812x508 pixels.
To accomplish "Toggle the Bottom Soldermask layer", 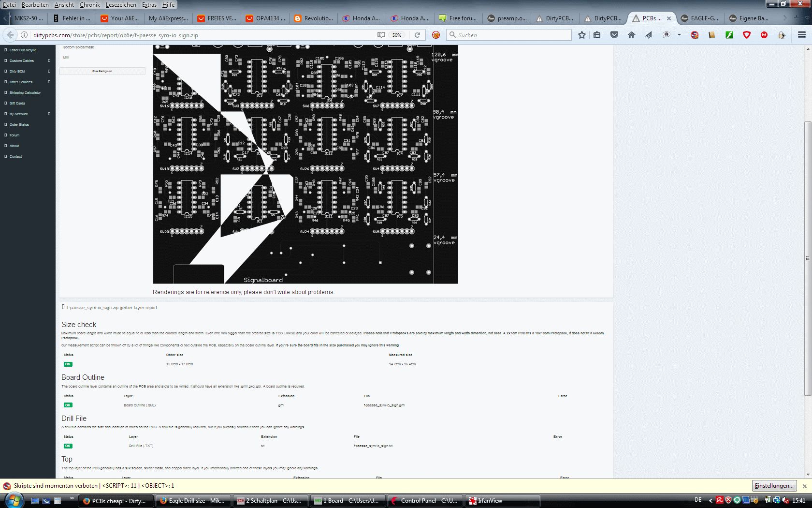I will tap(79, 47).
